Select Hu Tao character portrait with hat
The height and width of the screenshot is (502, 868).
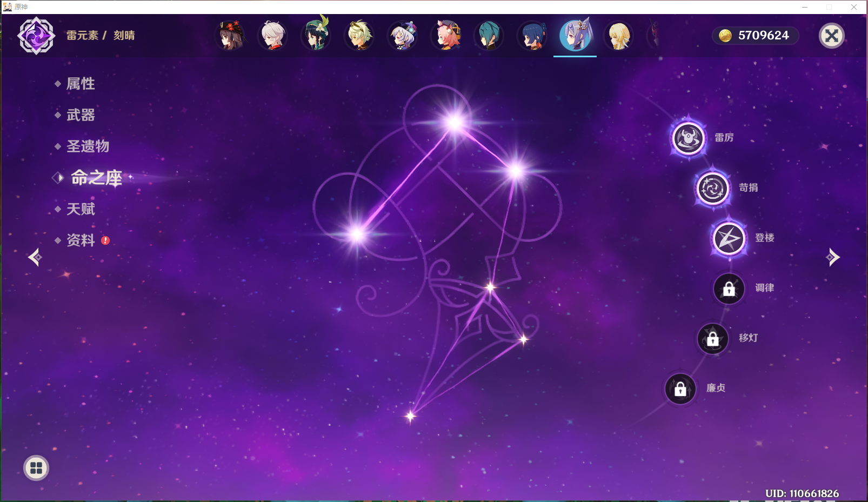click(x=230, y=36)
